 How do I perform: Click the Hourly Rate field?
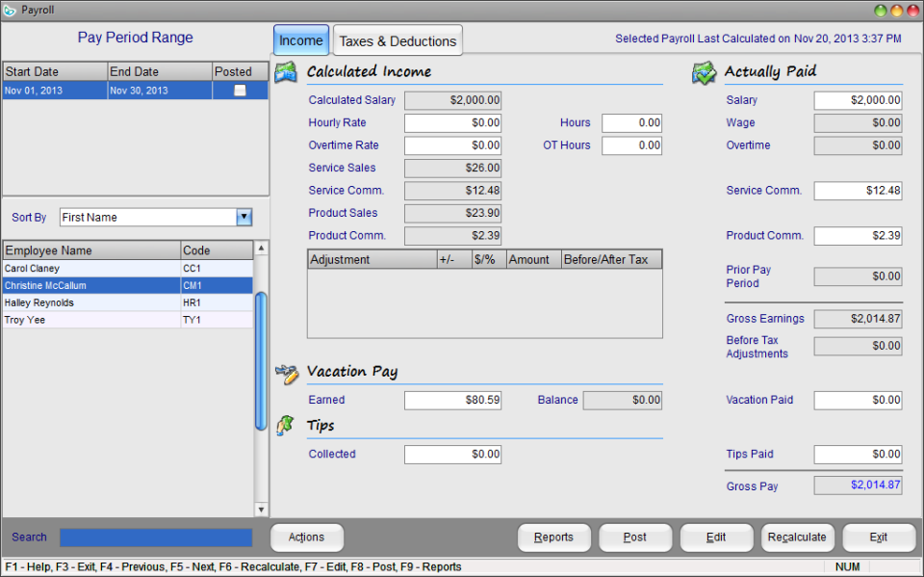pos(452,122)
